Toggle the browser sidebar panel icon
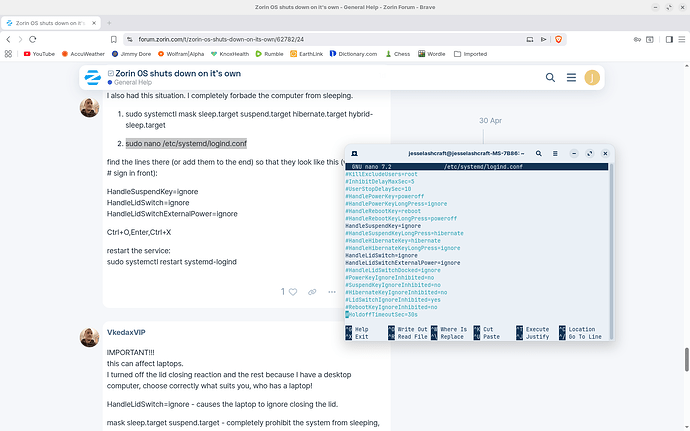This screenshot has width=690, height=431. pyautogui.click(x=669, y=39)
